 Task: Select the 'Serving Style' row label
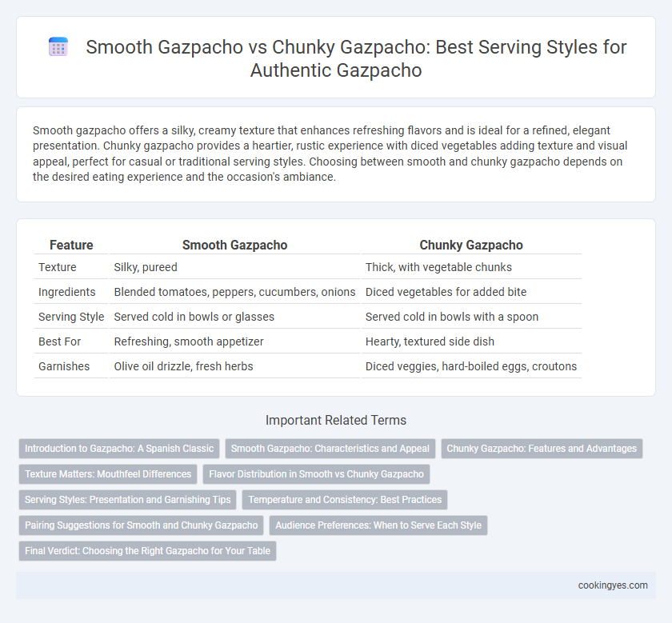click(x=71, y=317)
